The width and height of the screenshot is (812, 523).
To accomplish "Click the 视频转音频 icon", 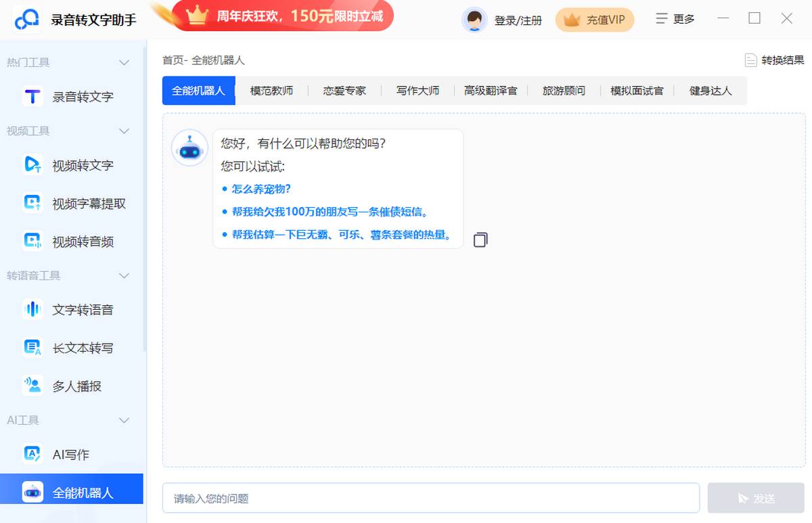I will [32, 241].
